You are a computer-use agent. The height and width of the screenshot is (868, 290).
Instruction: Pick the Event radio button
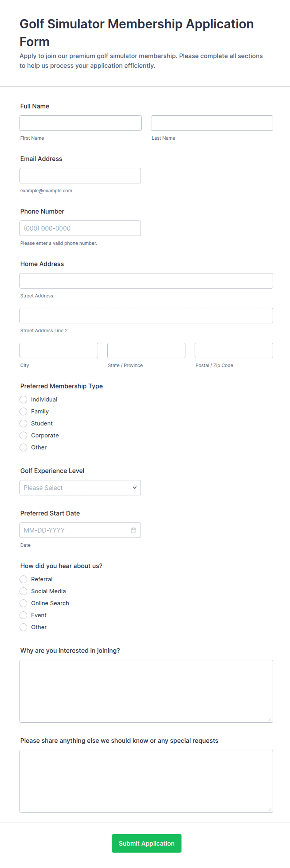(23, 615)
